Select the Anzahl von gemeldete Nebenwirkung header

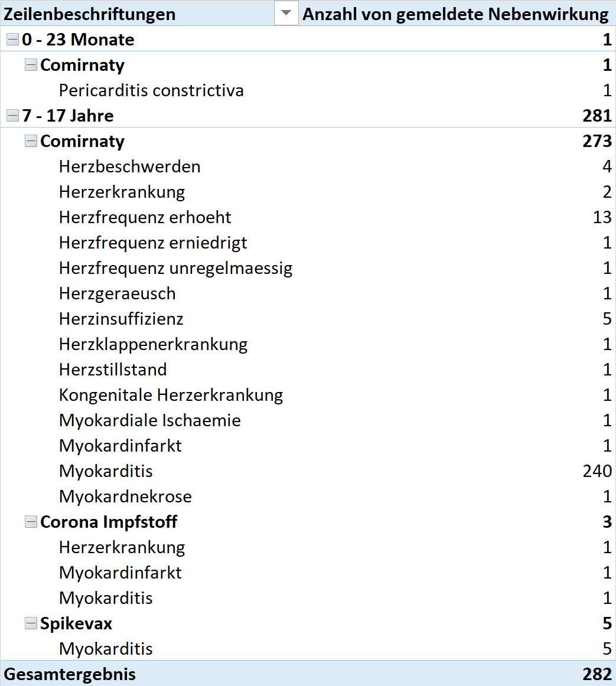click(x=455, y=14)
